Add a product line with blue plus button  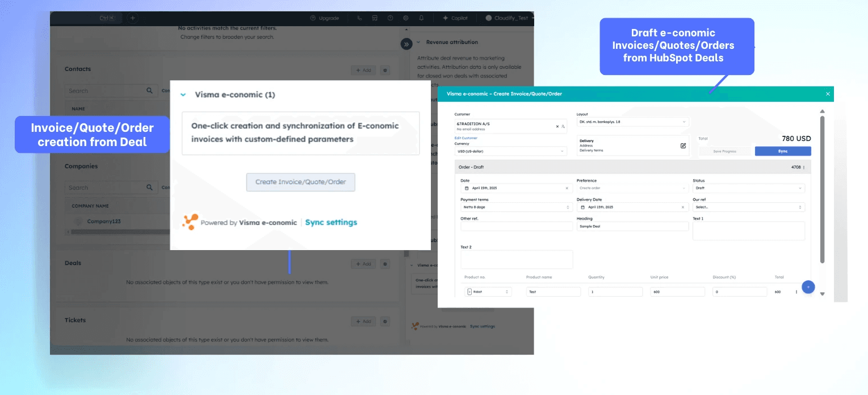(808, 287)
